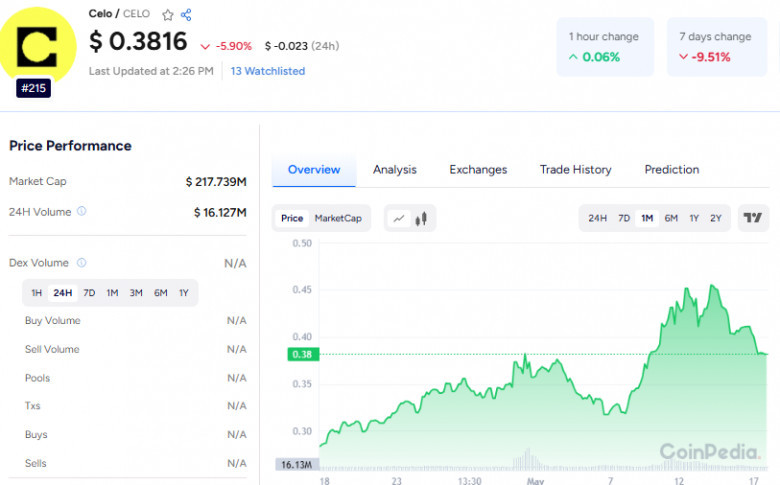The width and height of the screenshot is (780, 485).
Task: Switch to the Overview tab
Action: 314,170
